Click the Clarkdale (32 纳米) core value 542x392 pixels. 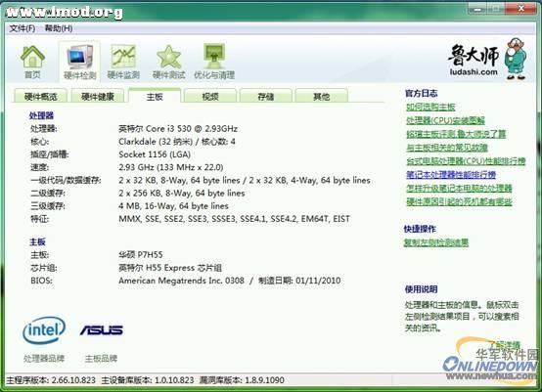[177, 142]
